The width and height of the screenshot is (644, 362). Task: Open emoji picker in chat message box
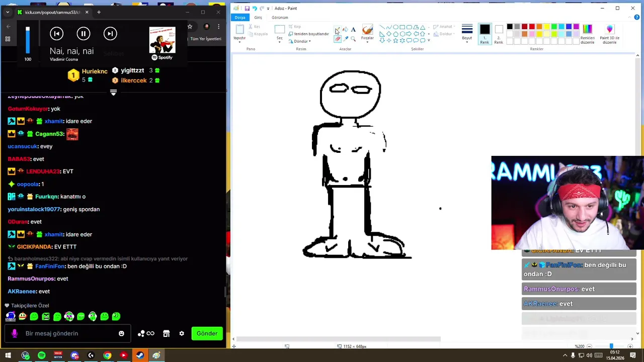click(x=121, y=333)
